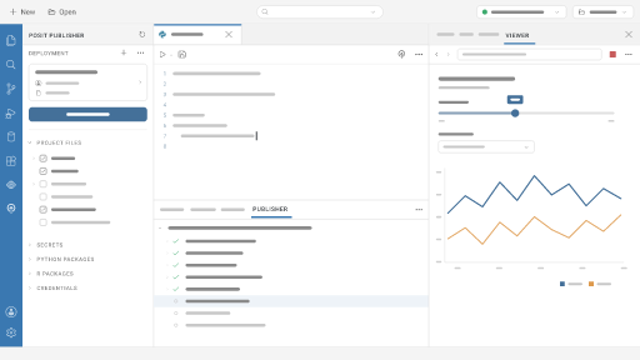Open the select dropdown in the Viewer app
This screenshot has height=360, width=640.
tap(486, 147)
